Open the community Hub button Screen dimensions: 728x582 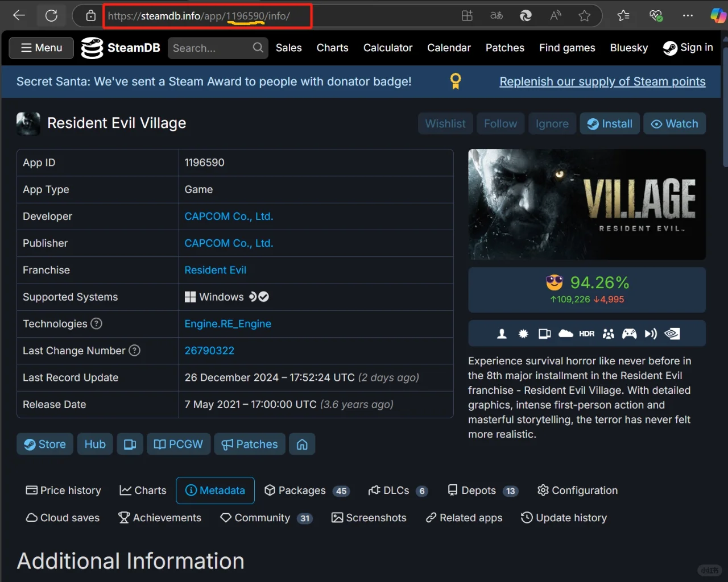point(95,444)
